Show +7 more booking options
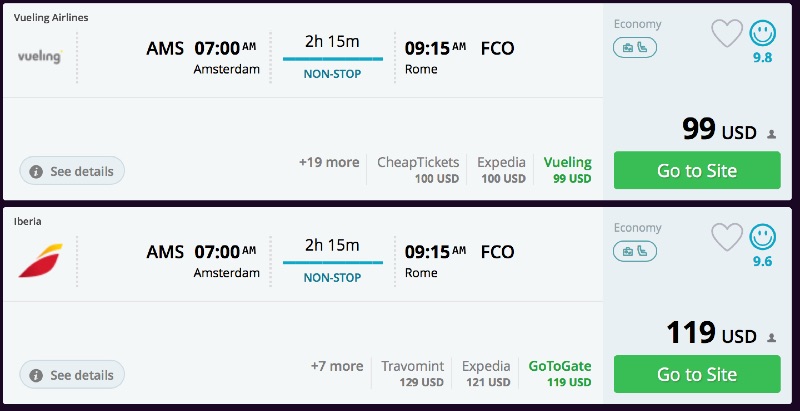Viewport: 800px width, 411px height. pos(336,366)
